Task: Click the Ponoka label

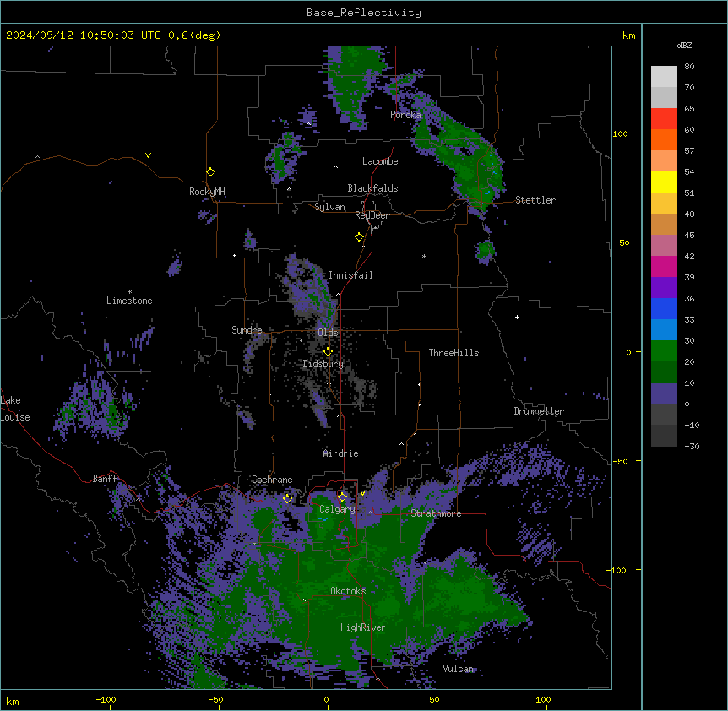Action: tap(405, 115)
